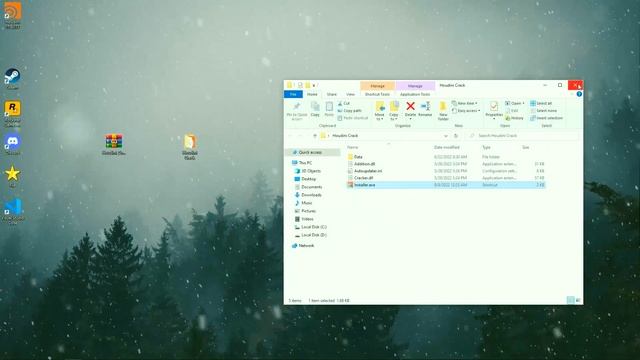
Task: Switch to details view via status bar
Action: point(571,300)
